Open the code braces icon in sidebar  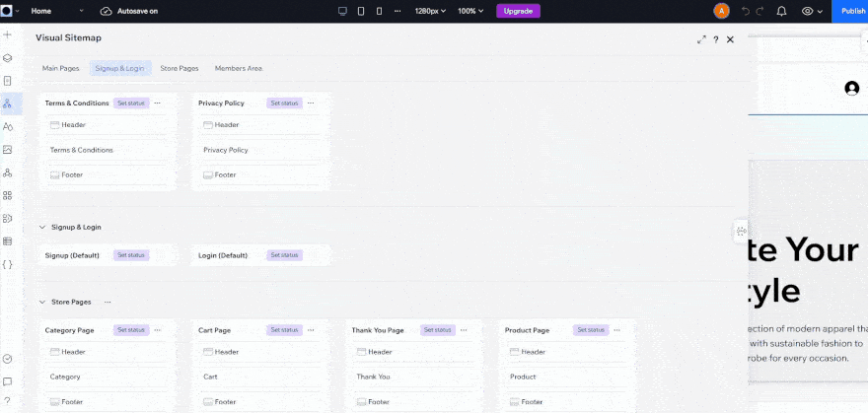point(8,264)
